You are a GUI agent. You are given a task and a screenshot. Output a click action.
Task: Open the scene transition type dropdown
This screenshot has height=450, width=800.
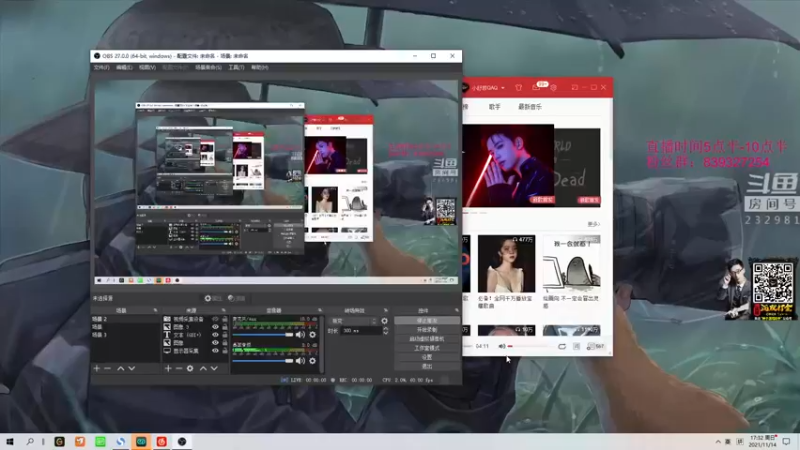click(354, 321)
